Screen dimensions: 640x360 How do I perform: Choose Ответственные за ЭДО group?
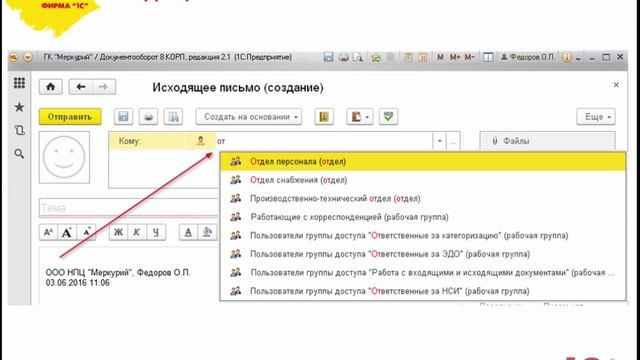pos(422,254)
